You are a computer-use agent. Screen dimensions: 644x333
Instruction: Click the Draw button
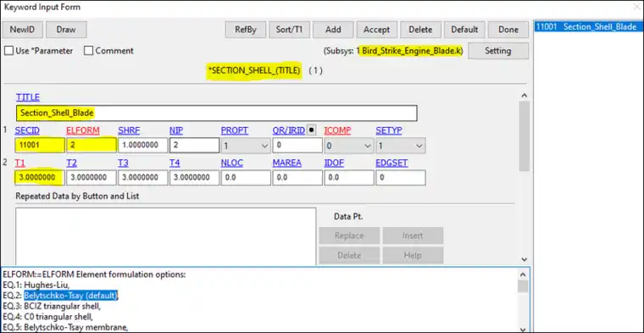pyautogui.click(x=66, y=30)
